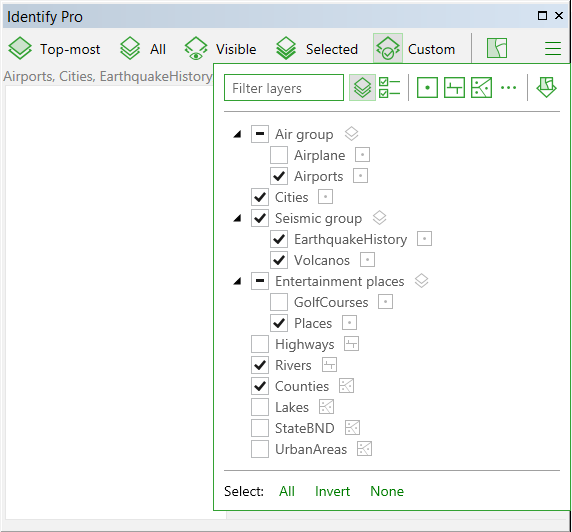Filter by line layers icon

tap(455, 88)
